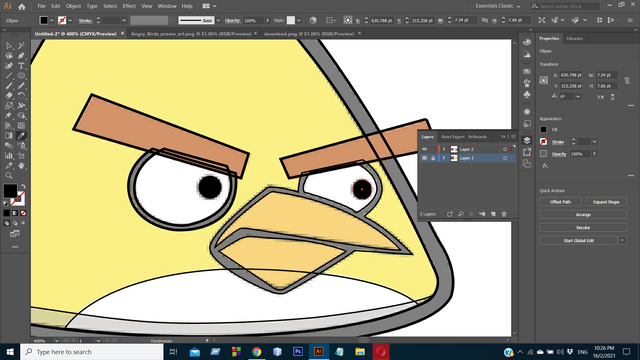Open the zoom level dropdown at 400%
This screenshot has height=360, width=640.
coord(56,340)
